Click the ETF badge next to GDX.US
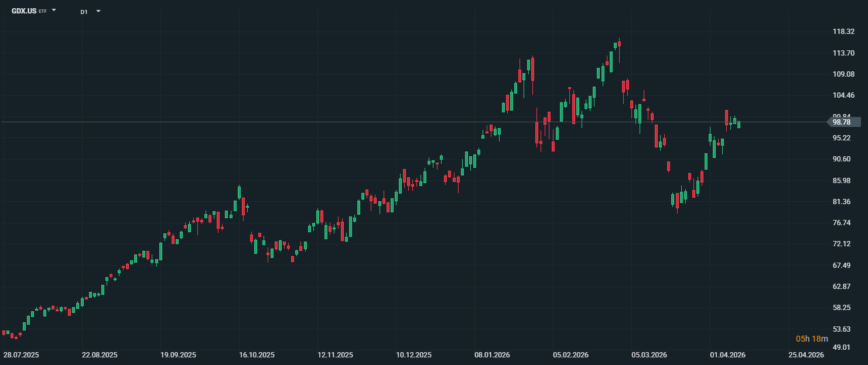 click(43, 12)
